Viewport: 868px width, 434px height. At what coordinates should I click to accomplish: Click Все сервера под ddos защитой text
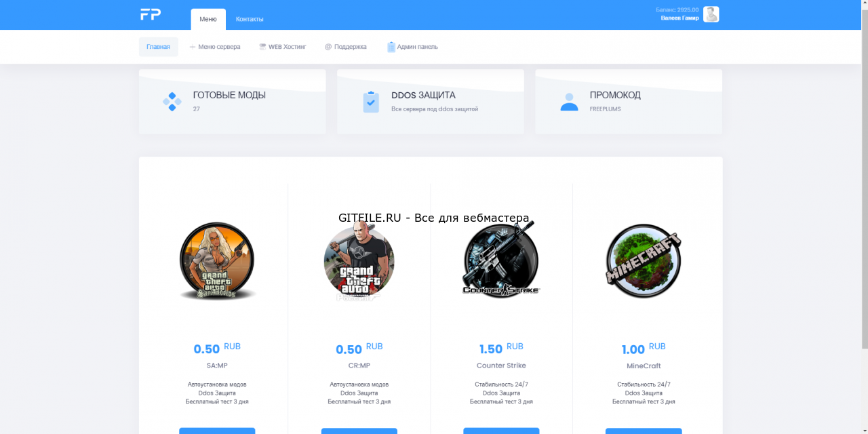coord(435,108)
